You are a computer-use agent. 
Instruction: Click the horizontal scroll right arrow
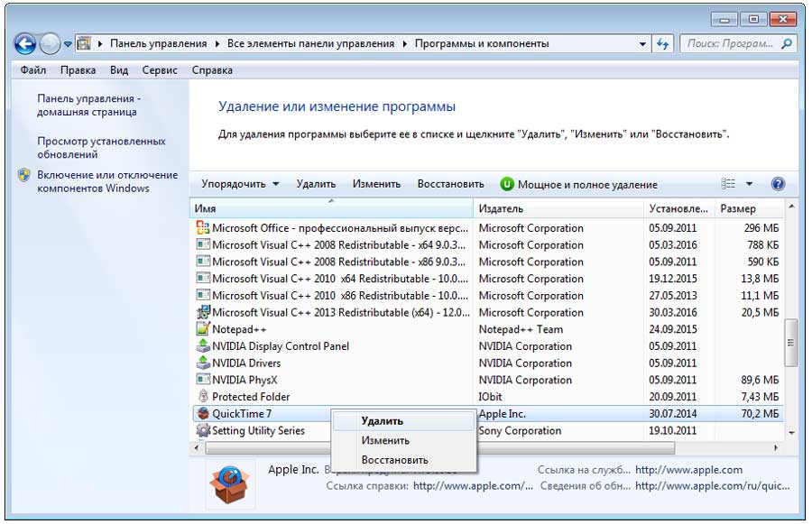pos(776,448)
